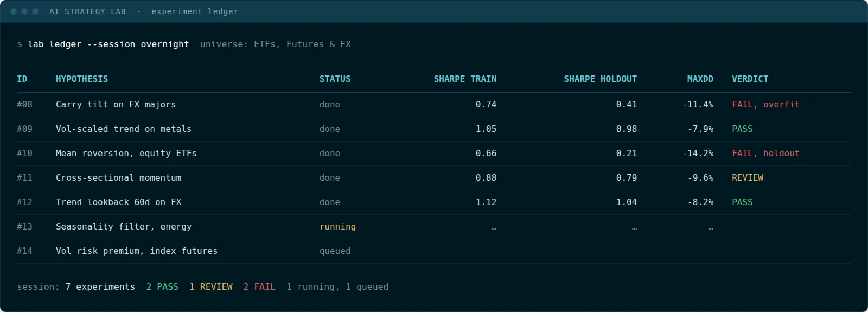Select experiment ID #12
The height and width of the screenshot is (312, 868).
coord(24,202)
